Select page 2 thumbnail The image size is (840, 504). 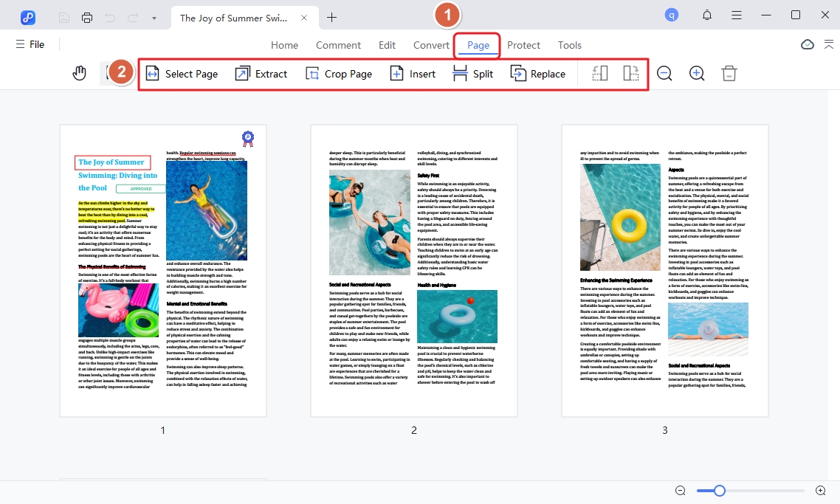point(414,271)
